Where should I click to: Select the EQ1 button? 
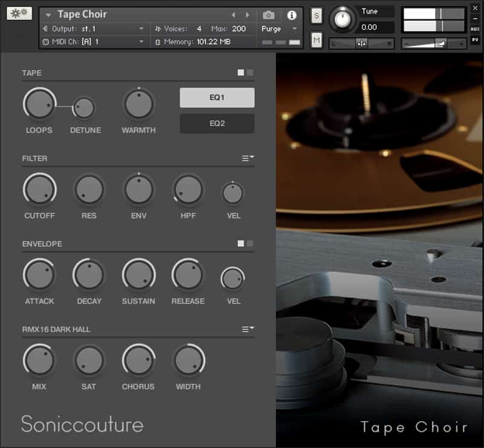coord(217,97)
